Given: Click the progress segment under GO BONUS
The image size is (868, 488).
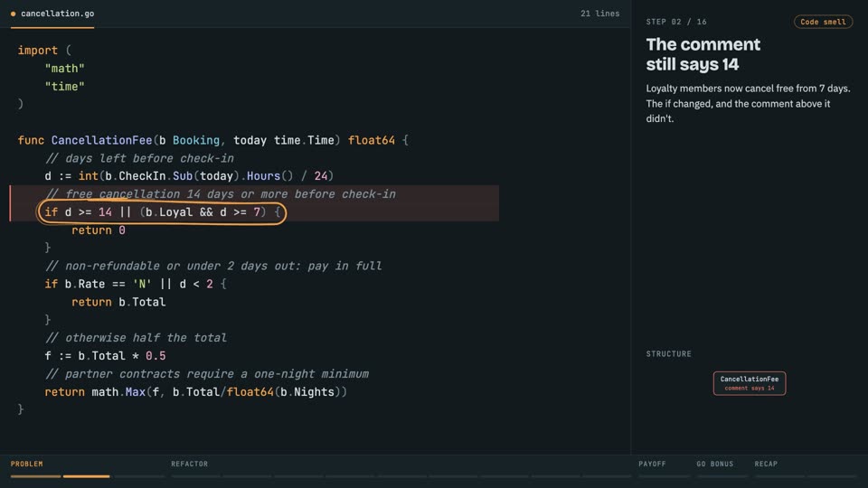Looking at the screenshot, I should (722, 476).
